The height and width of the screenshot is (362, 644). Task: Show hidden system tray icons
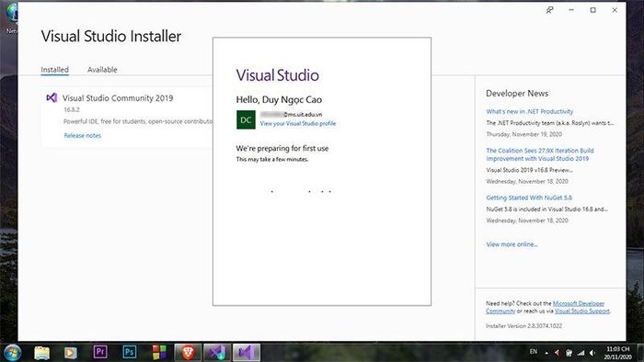pyautogui.click(x=546, y=353)
